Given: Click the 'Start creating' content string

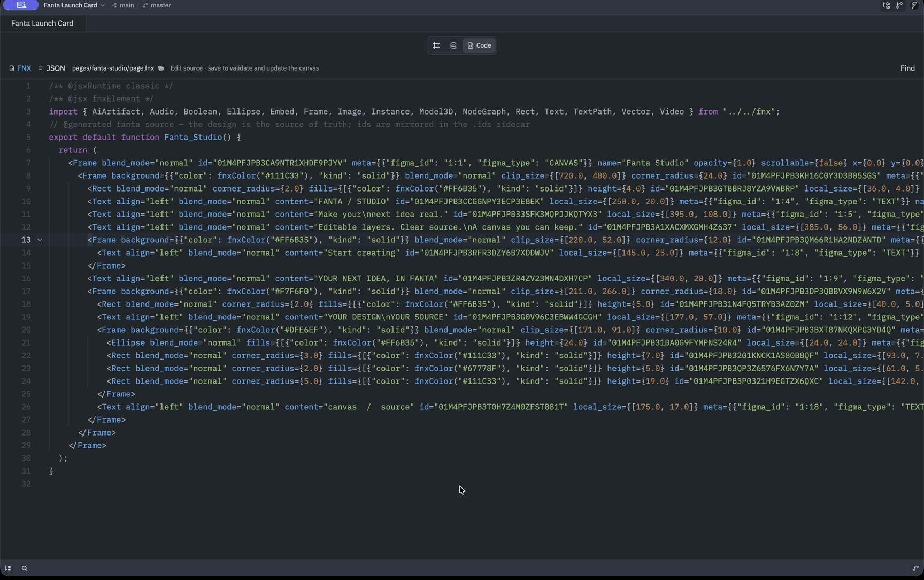Looking at the screenshot, I should coord(361,253).
